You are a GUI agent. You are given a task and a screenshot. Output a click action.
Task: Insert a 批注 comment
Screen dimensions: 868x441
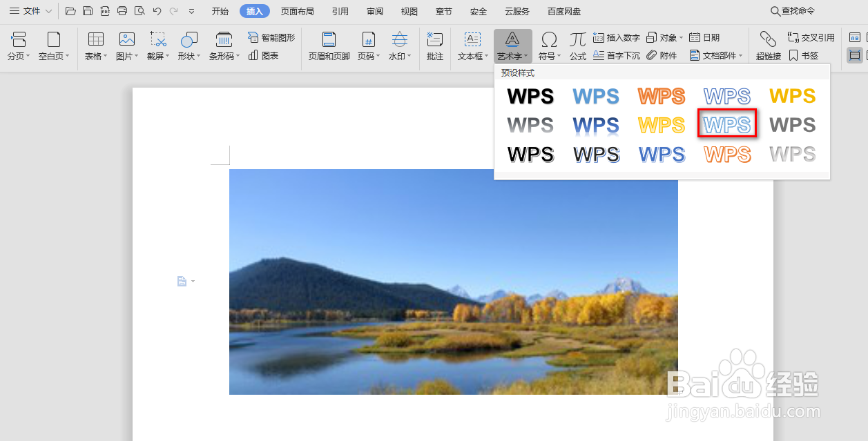435,46
